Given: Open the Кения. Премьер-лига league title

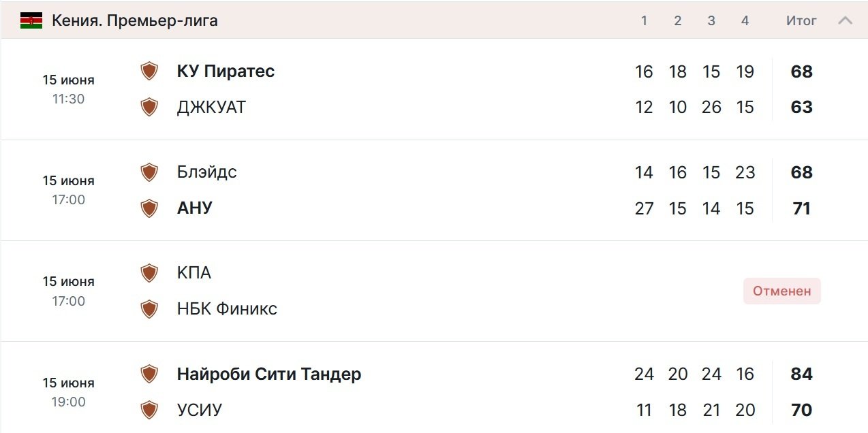Looking at the screenshot, I should coord(135,20).
